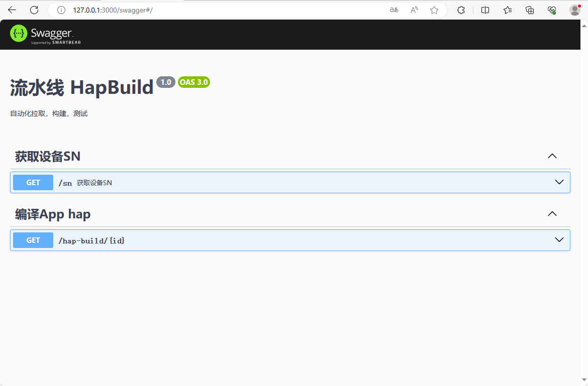Click the browser back arrow
The width and height of the screenshot is (588, 386).
(12, 10)
